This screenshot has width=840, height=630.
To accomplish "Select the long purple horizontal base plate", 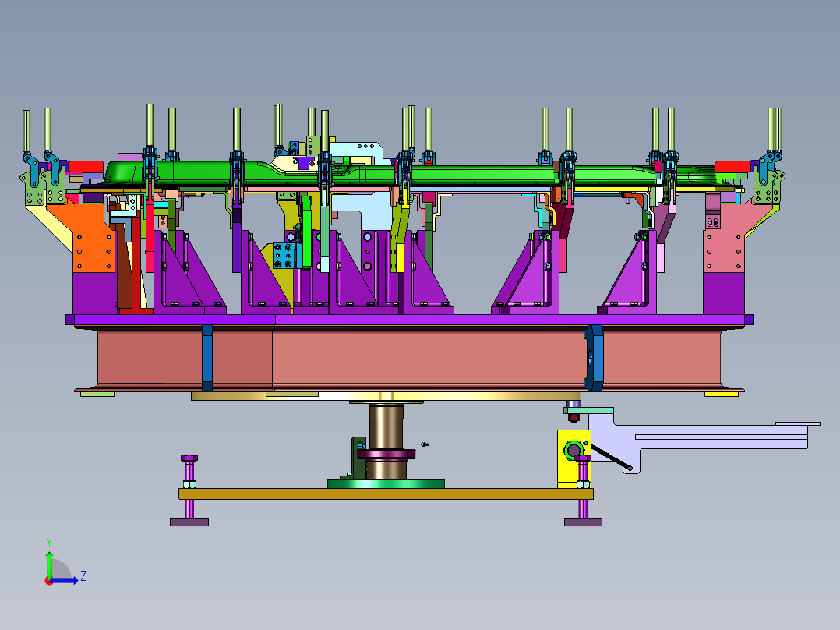I will [x=409, y=320].
